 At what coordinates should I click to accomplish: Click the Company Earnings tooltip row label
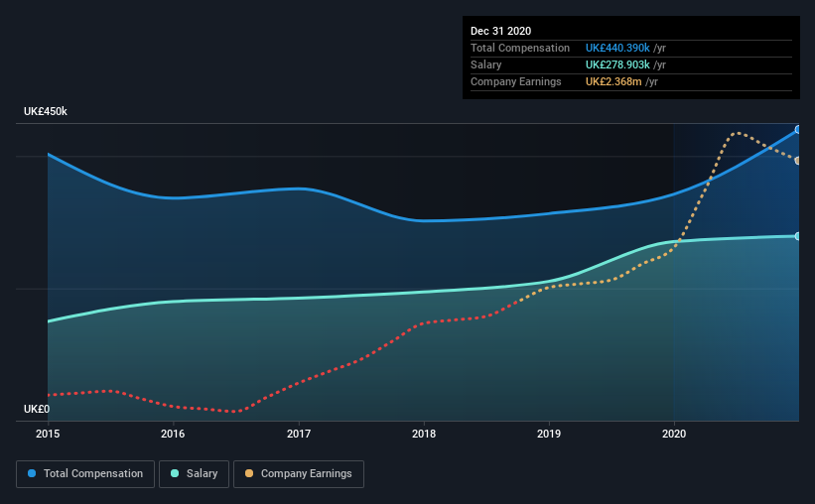[x=515, y=82]
